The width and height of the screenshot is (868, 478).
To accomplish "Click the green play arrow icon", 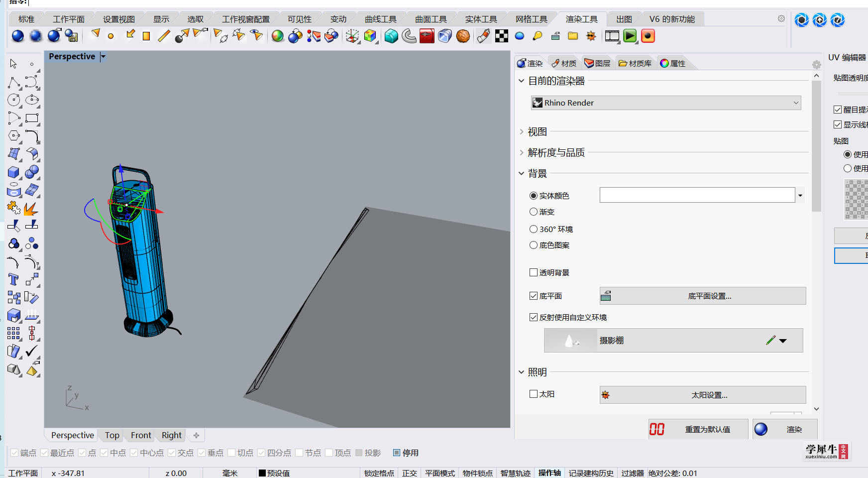I will pos(630,36).
